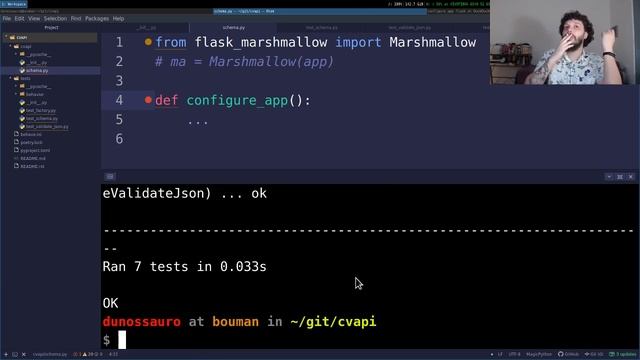Switch to the test_schema.py editor tab
Screen dimensions: 640x360
(322, 28)
